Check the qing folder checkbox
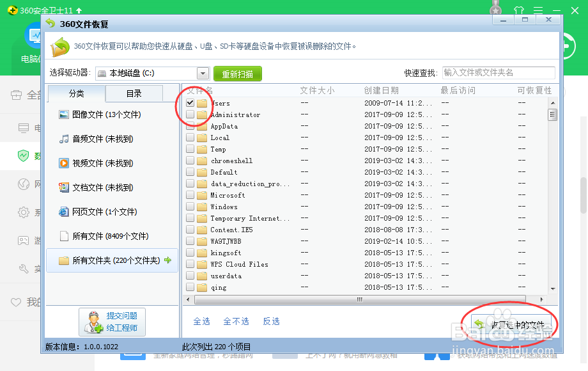The height and width of the screenshot is (371, 588). [190, 287]
